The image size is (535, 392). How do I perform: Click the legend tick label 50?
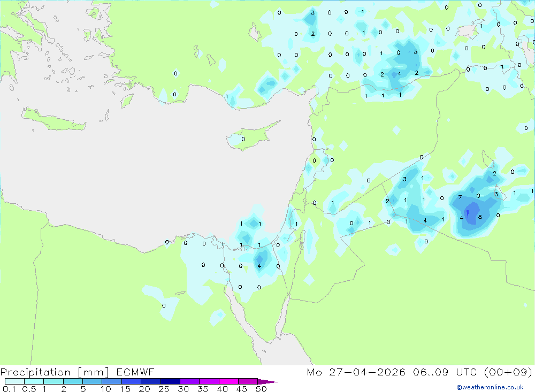[x=262, y=389]
